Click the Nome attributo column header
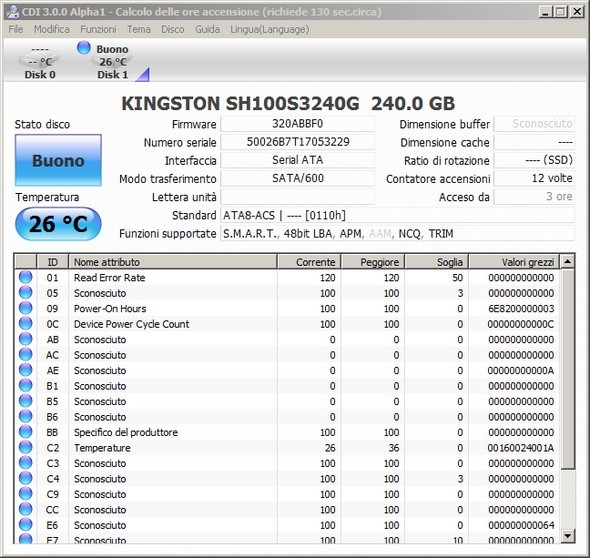590x558 pixels. 173,262
